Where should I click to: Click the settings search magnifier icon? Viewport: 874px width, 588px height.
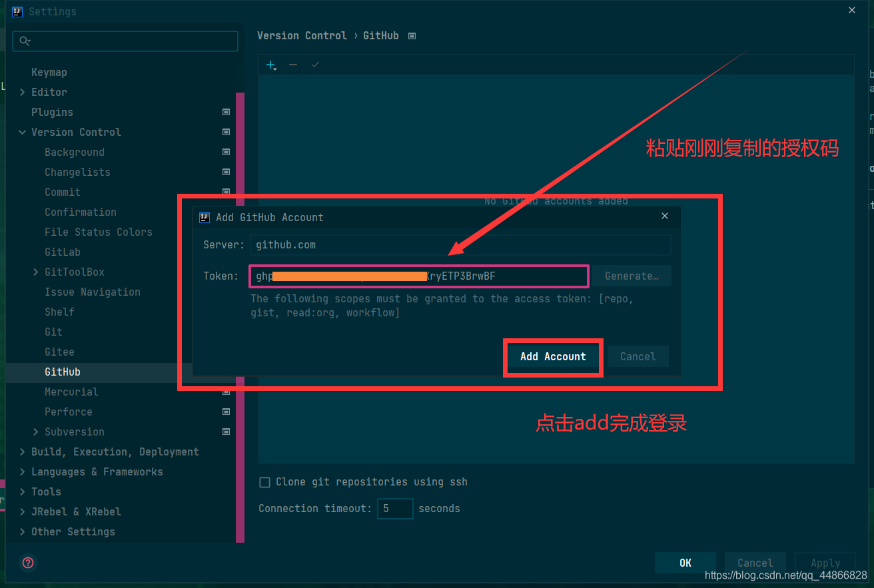point(25,41)
